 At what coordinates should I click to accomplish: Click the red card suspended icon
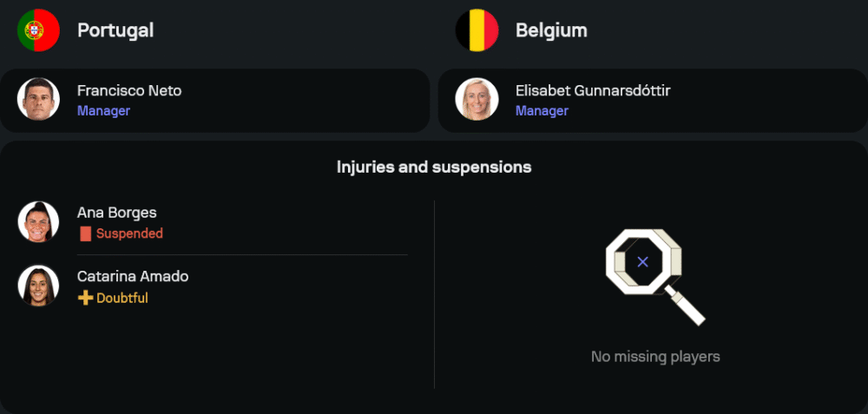[x=85, y=233]
